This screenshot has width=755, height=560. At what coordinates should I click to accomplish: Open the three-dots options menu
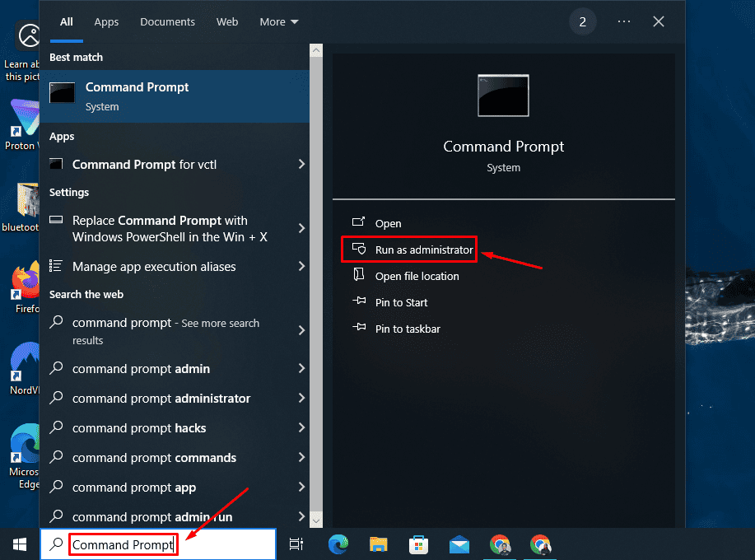pos(624,21)
